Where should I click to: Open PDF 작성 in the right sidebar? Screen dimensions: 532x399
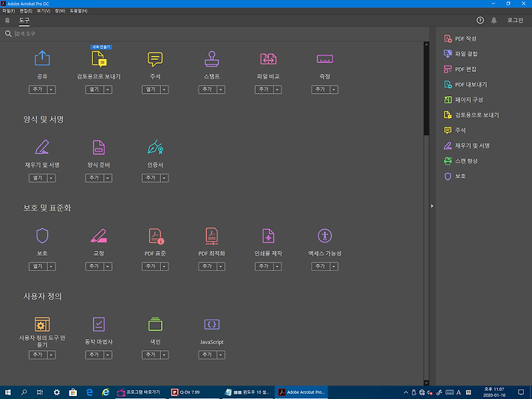point(460,38)
